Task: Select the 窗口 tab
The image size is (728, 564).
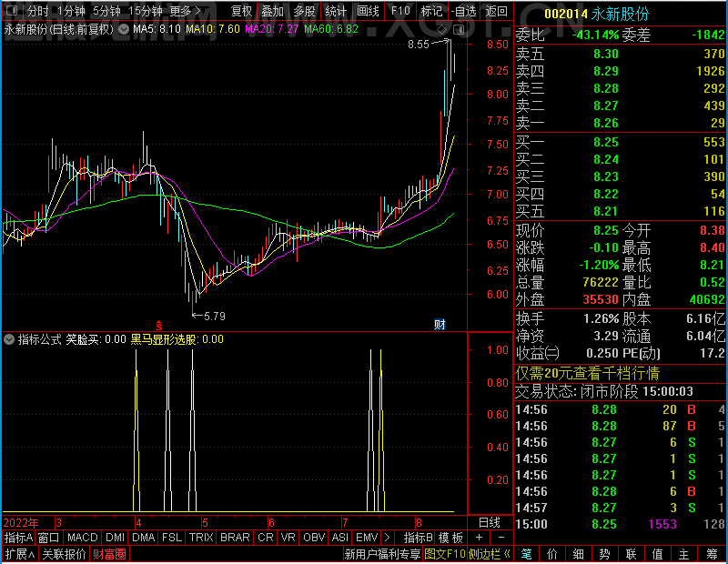Action: coord(49,538)
